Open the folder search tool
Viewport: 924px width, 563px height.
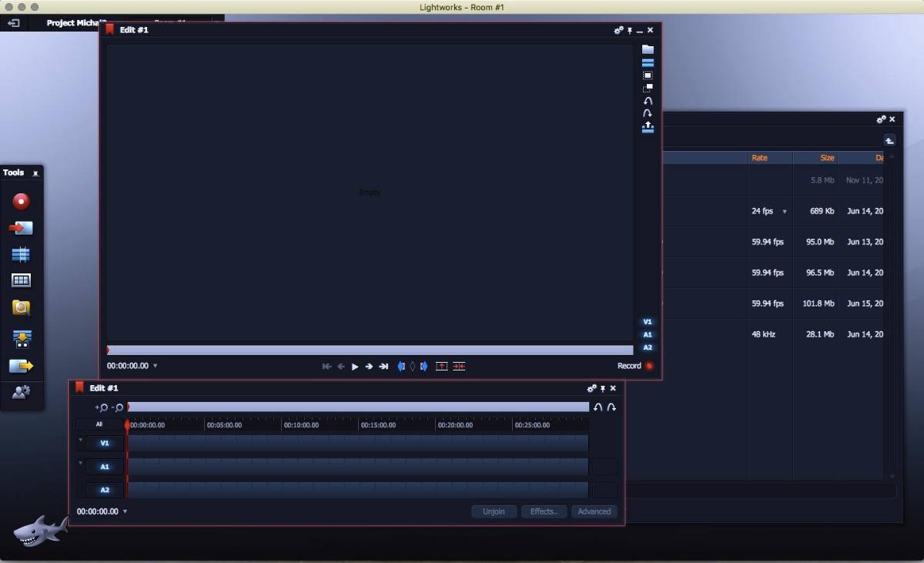[22, 307]
